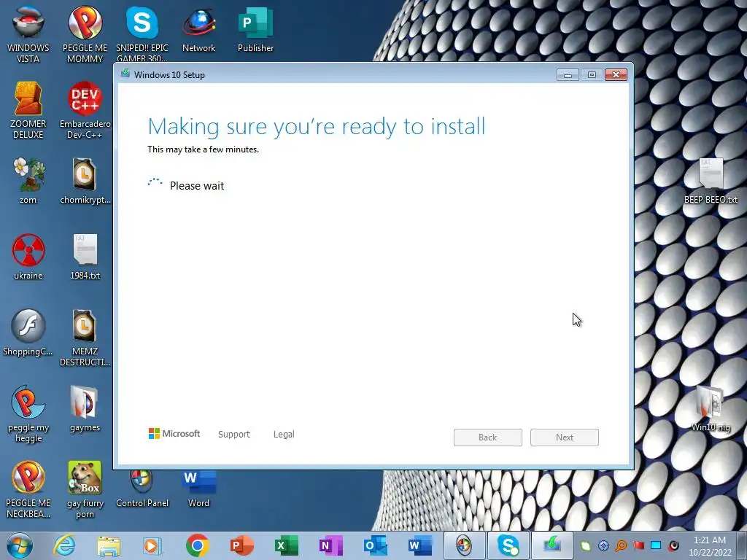Click the Back button in Setup
Viewport: 747px width, 560px height.
pyautogui.click(x=488, y=437)
